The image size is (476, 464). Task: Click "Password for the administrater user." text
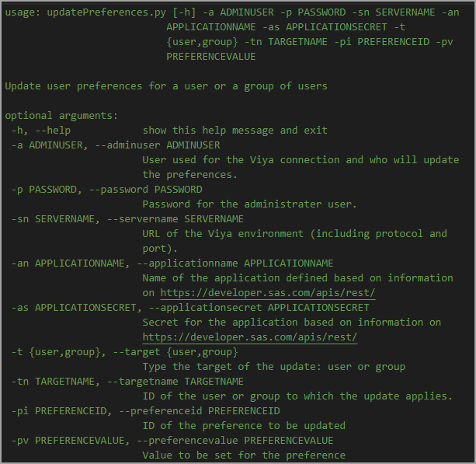coord(249,204)
